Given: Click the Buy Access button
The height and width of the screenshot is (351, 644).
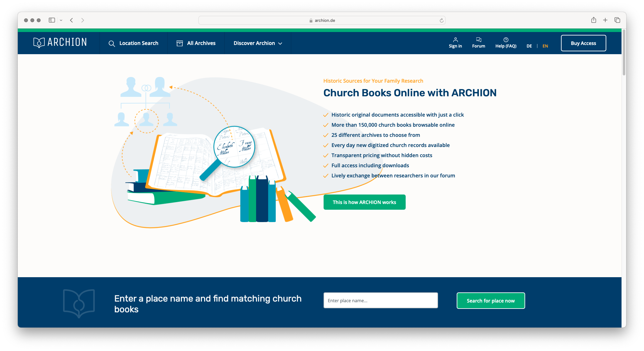Looking at the screenshot, I should pos(583,43).
